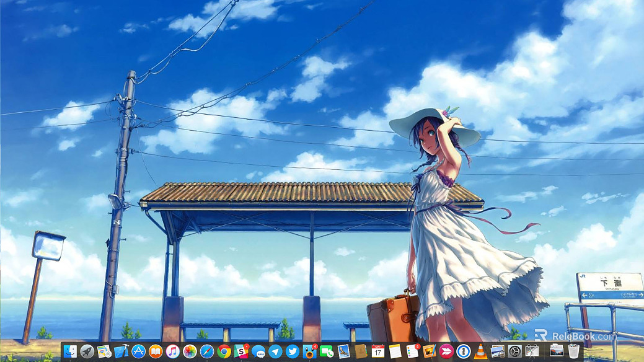Open the Twitter app
The width and height of the screenshot is (644, 362).
[x=293, y=351]
